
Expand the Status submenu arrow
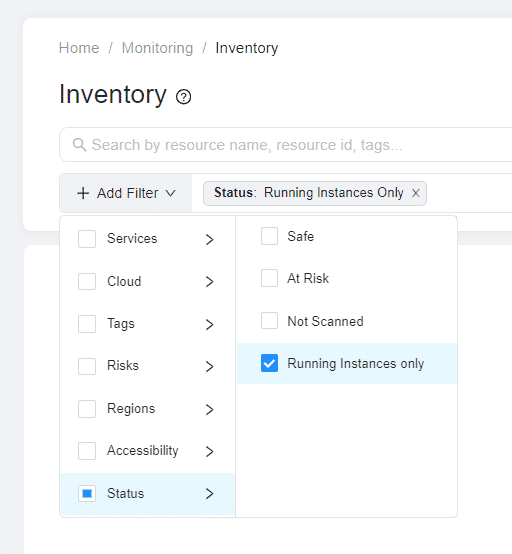pos(210,494)
